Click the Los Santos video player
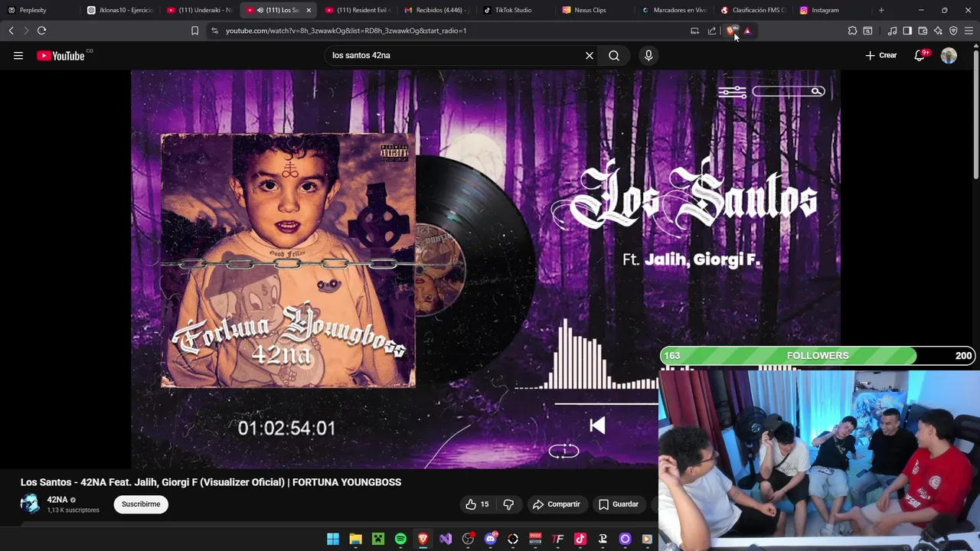Image resolution: width=980 pixels, height=551 pixels. pyautogui.click(x=485, y=269)
